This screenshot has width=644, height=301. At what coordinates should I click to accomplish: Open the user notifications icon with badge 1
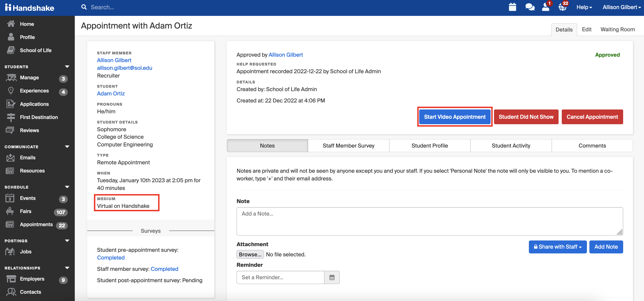point(545,7)
